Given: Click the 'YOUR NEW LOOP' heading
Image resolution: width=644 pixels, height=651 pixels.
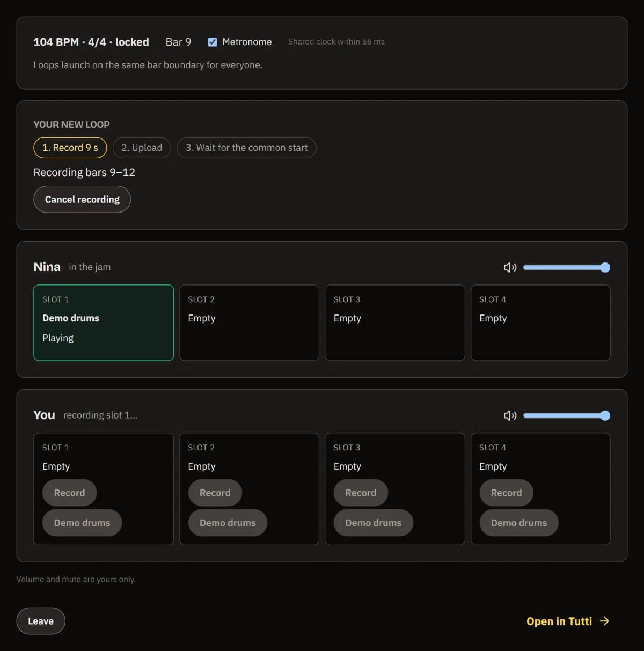Looking at the screenshot, I should [71, 125].
